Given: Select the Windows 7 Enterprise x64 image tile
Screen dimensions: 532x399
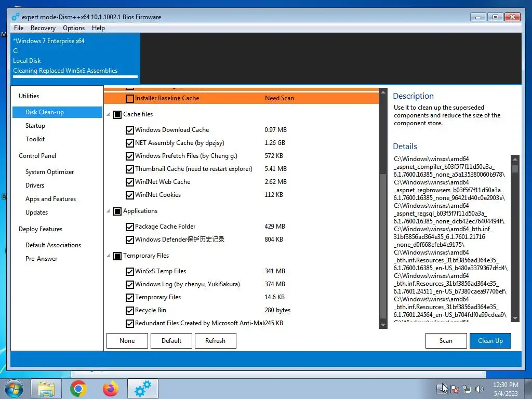Looking at the screenshot, I should [x=75, y=58].
